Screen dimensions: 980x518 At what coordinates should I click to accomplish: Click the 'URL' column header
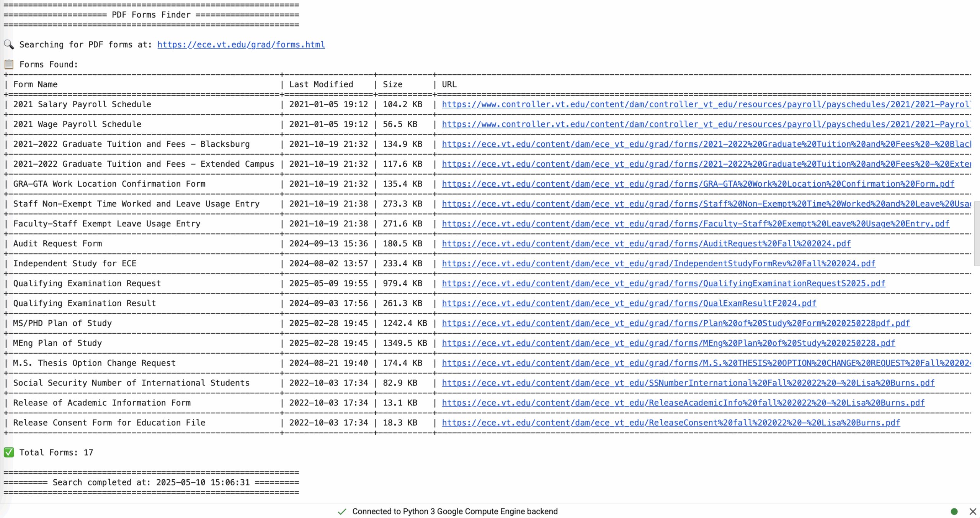point(449,84)
